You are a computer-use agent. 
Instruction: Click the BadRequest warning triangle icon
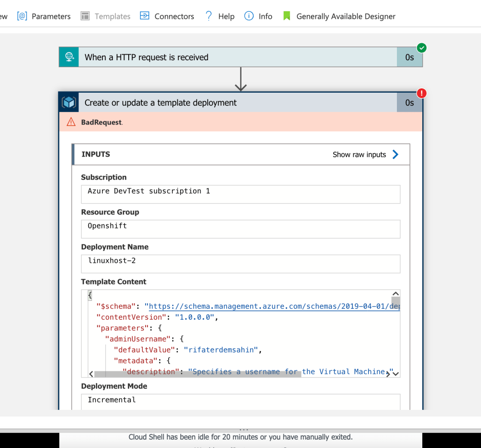pyautogui.click(x=71, y=122)
